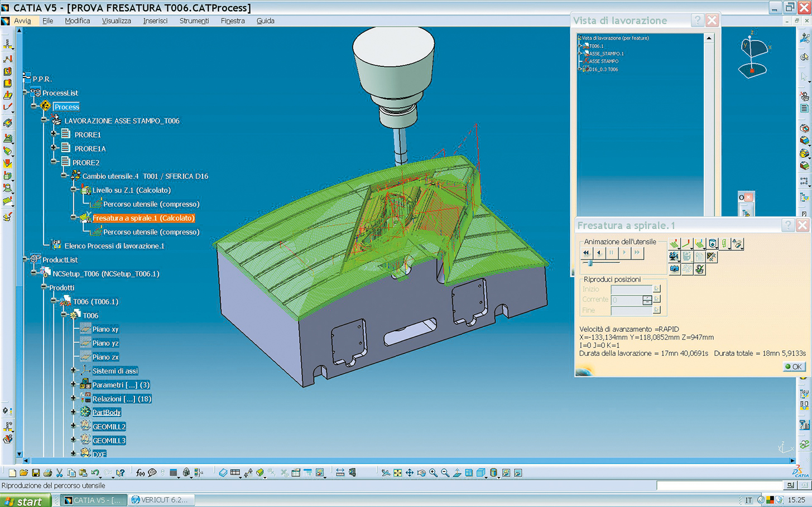812x507 pixels.
Task: Expand the Relazioni [...] (18) node
Action: (x=74, y=398)
